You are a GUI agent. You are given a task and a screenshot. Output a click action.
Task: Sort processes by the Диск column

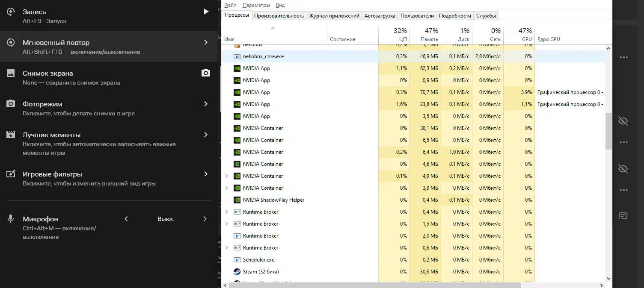457,35
